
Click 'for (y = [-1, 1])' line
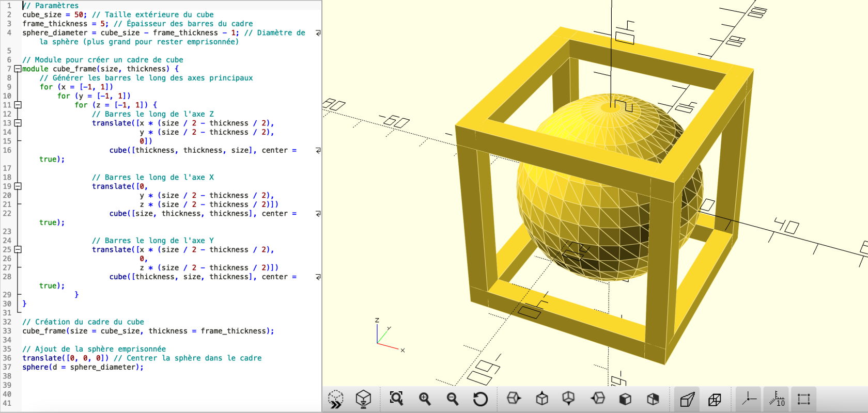94,96
